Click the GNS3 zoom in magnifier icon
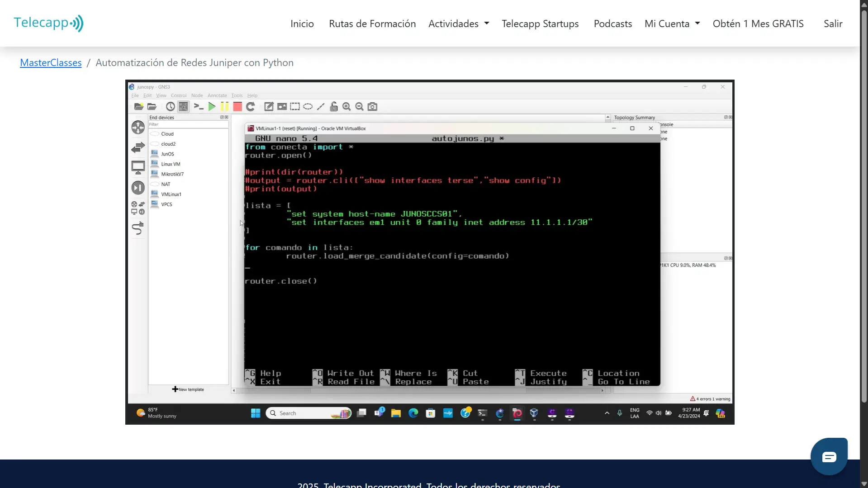Viewport: 868px width, 488px height. point(346,107)
